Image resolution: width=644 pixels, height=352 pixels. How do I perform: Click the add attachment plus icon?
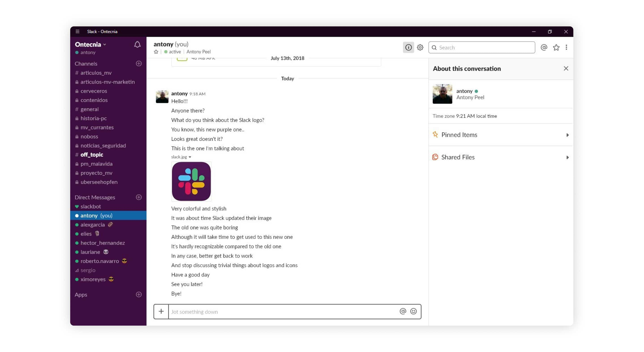pyautogui.click(x=160, y=311)
